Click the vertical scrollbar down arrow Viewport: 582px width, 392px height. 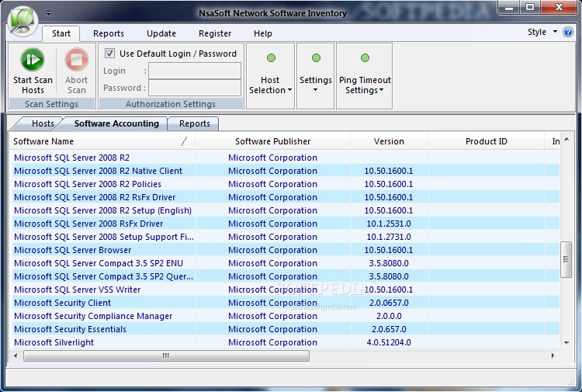coord(566,342)
